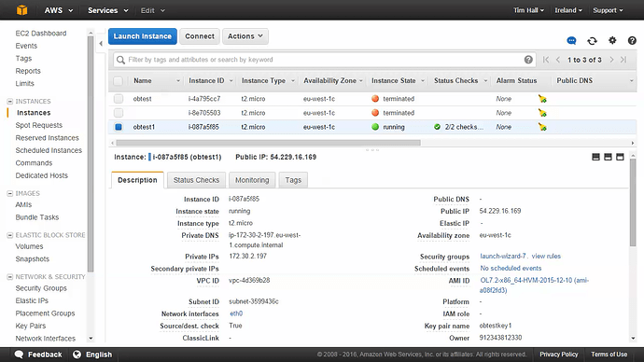644x362 pixels.
Task: Check the obtest instance checkbox
Action: point(119,99)
